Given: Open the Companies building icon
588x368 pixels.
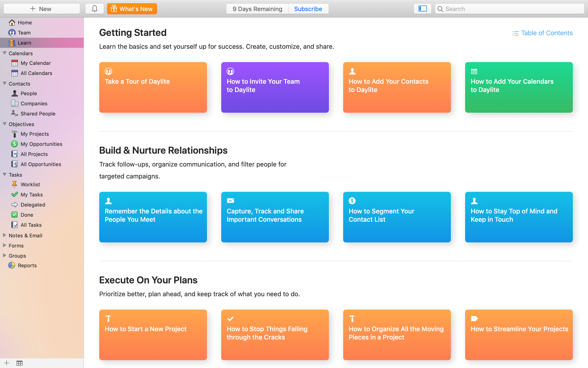Looking at the screenshot, I should (x=14, y=103).
